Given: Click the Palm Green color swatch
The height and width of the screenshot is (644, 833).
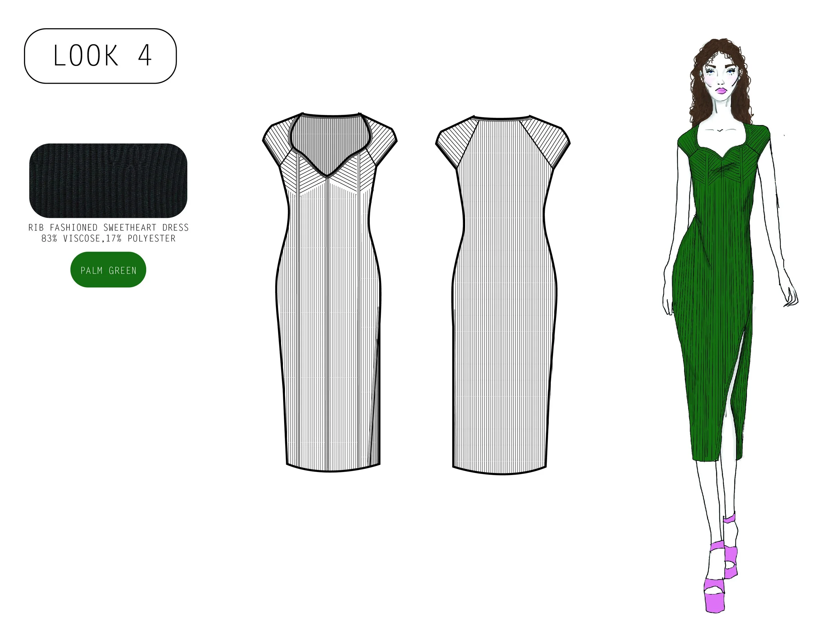Looking at the screenshot, I should click(x=108, y=270).
